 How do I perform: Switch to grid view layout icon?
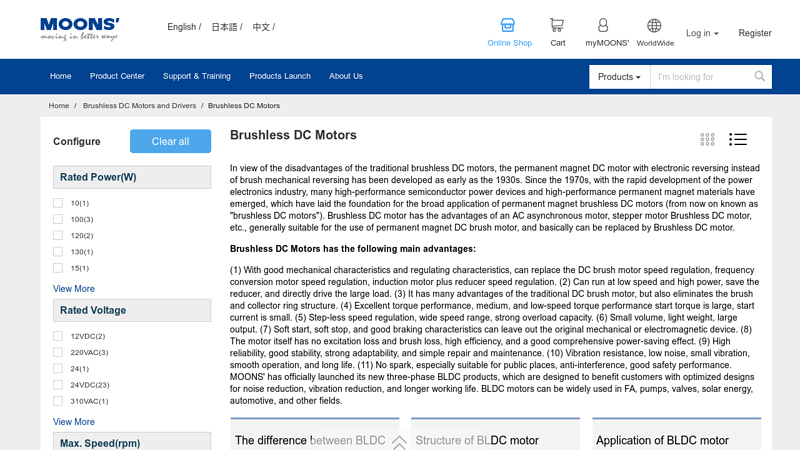coord(708,140)
